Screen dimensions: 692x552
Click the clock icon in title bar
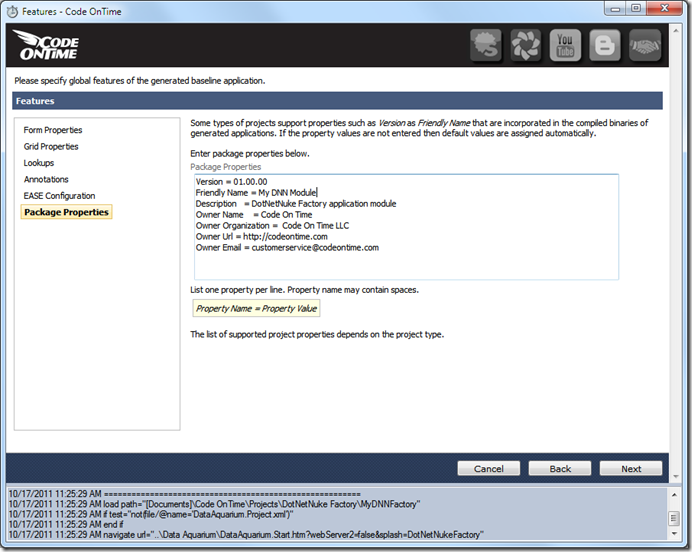tap(12, 11)
